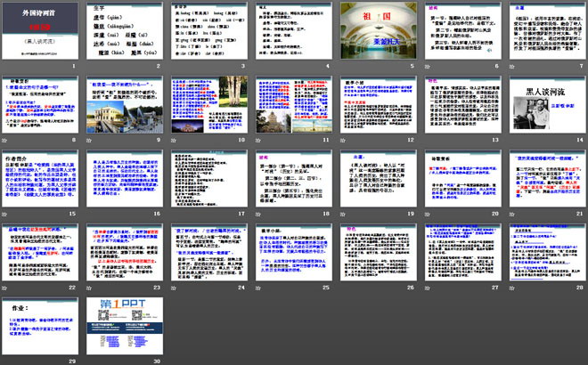This screenshot has height=365, width=588.
Task: Select slide 25 thumbnail 教学小结
Action: point(294,252)
